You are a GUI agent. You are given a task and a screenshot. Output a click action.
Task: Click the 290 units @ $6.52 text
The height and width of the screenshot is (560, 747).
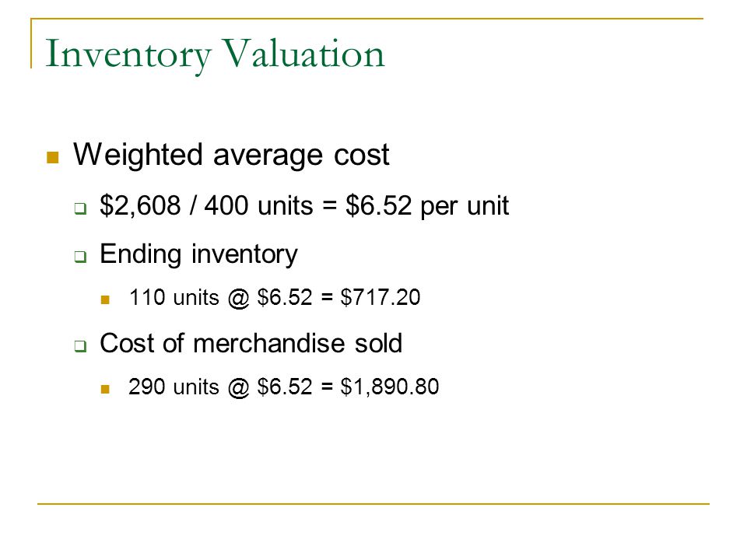pos(220,387)
